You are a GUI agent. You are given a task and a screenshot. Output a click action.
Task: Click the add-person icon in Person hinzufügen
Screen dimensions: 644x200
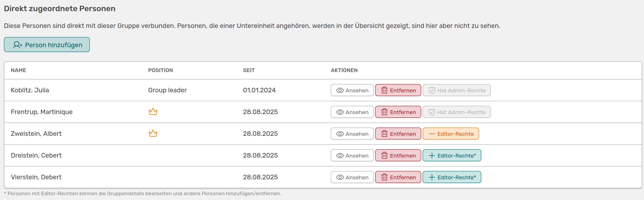[17, 45]
